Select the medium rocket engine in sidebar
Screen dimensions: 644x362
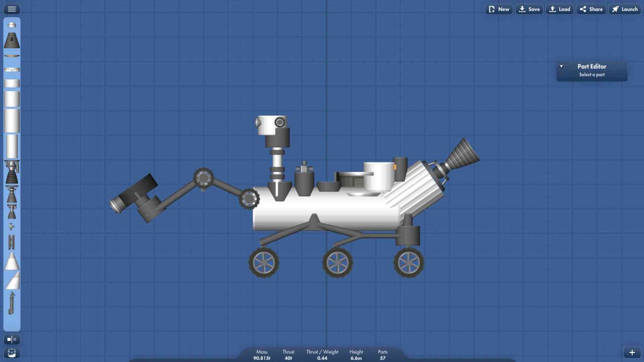click(x=12, y=195)
